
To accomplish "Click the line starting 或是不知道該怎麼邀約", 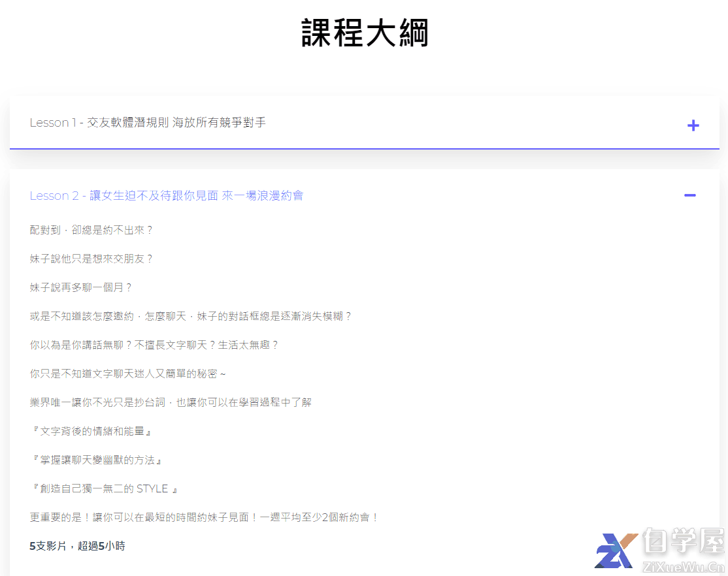I will pyautogui.click(x=190, y=317).
